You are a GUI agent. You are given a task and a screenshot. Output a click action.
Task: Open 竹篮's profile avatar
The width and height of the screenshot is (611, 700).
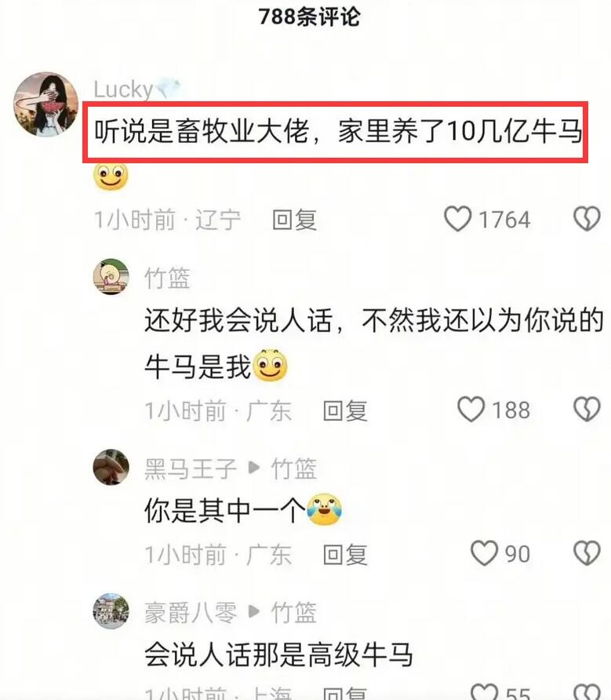(111, 276)
